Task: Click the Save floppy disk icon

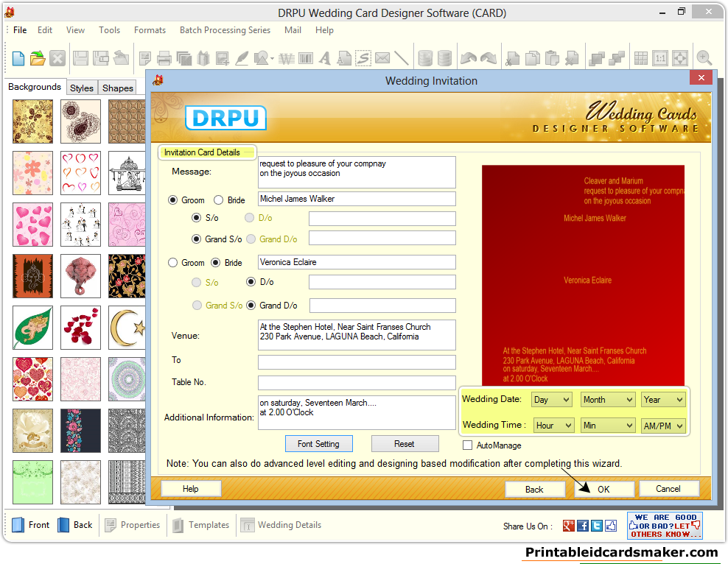Action: (x=80, y=58)
